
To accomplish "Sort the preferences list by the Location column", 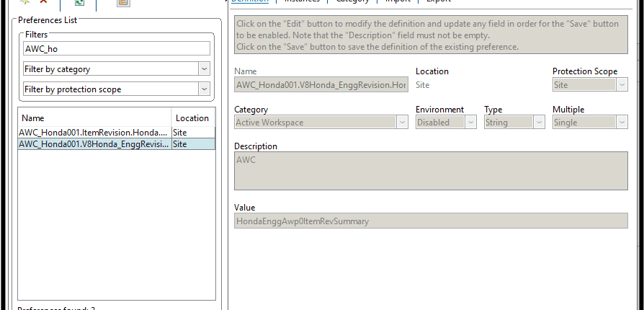I will pos(193,118).
